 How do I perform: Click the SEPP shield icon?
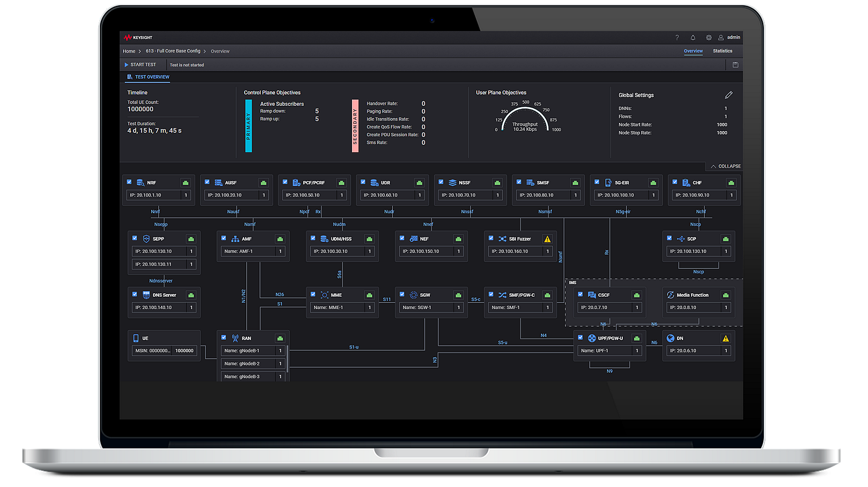coord(146,239)
